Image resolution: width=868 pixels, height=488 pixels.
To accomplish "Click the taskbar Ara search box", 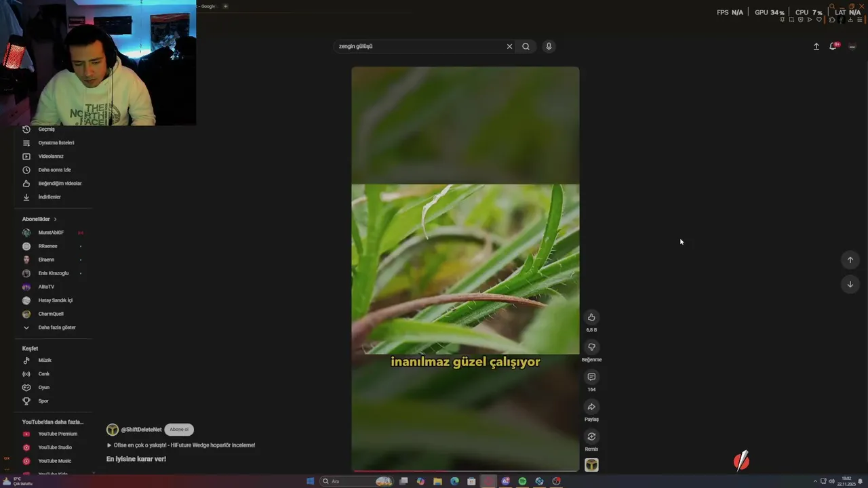I will [x=357, y=481].
